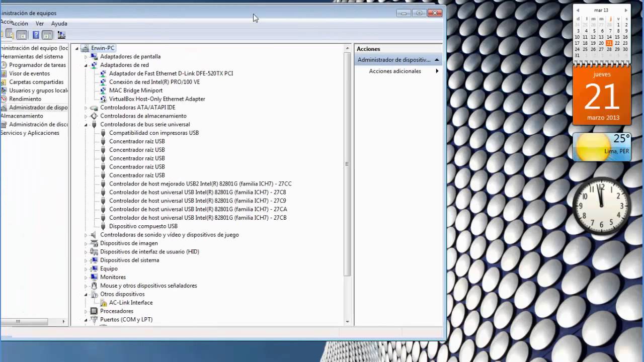The height and width of the screenshot is (362, 644).
Task: Click the sun icon on weather gadget
Action: [x=593, y=148]
